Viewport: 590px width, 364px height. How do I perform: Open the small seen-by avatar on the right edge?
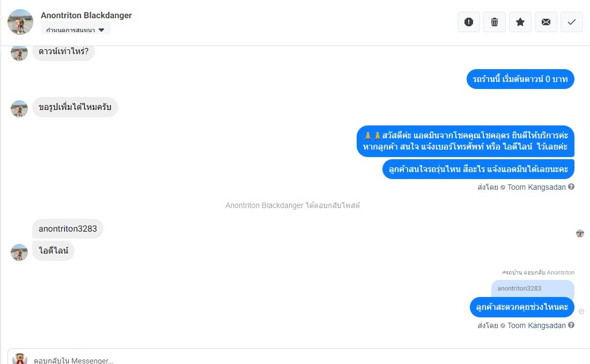(580, 234)
